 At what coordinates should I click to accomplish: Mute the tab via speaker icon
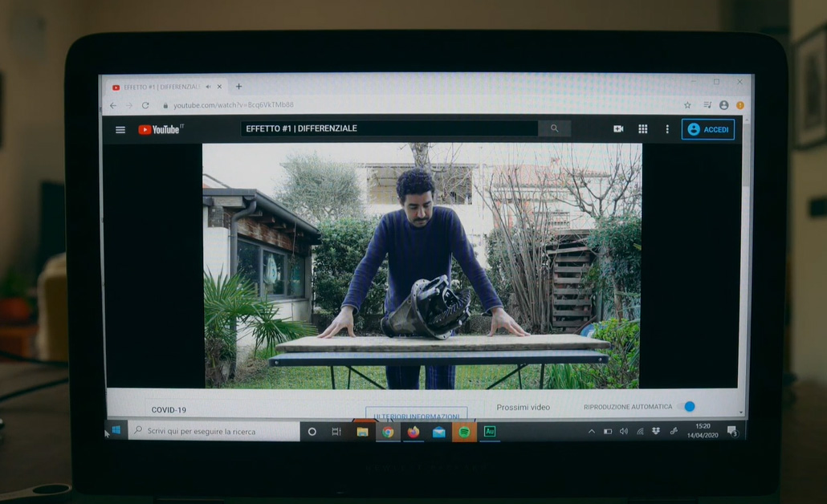coord(208,87)
